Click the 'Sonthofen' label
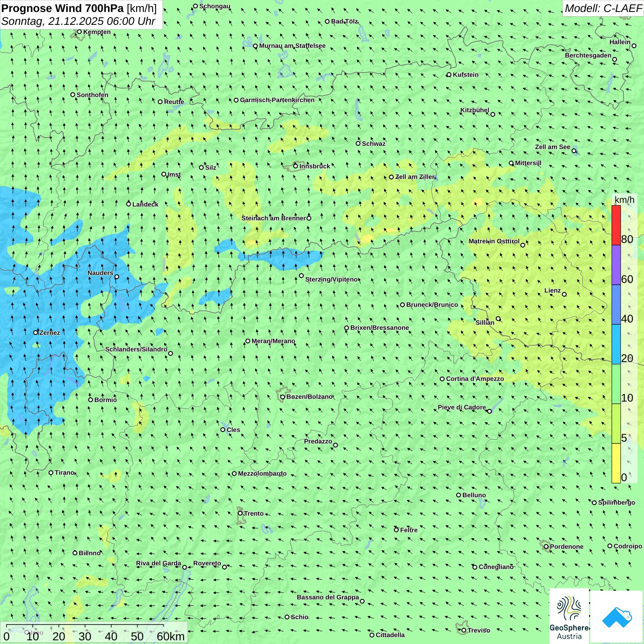The height and width of the screenshot is (644, 644). 92,95
